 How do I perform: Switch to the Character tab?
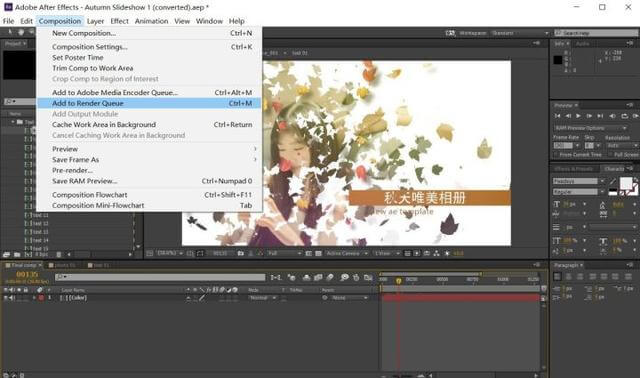coord(614,169)
